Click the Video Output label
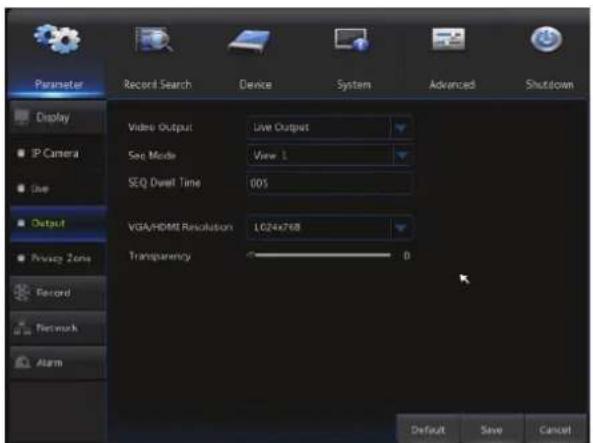Screen dimensions: 593x443 (160, 127)
